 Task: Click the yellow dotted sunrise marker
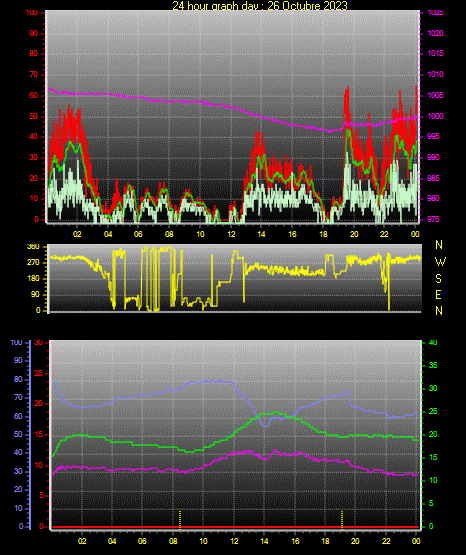click(x=180, y=520)
